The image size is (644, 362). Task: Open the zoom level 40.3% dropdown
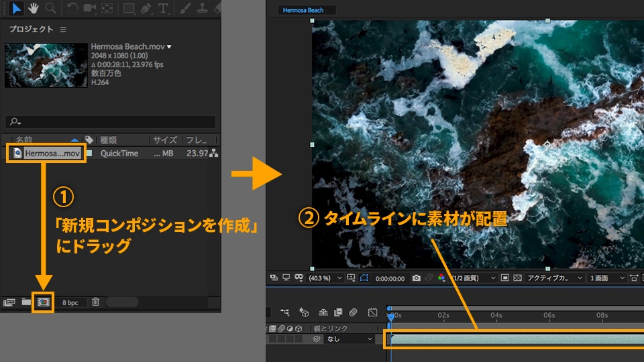[325, 278]
